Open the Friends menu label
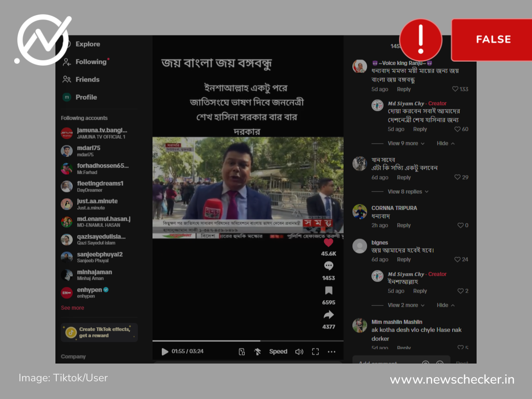 click(x=87, y=80)
